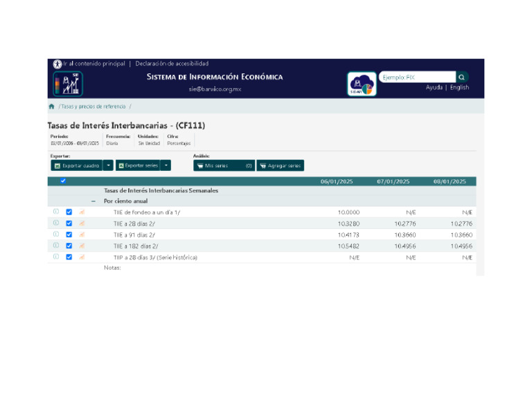Uncheck TIIE a 28 días series

pyautogui.click(x=69, y=223)
